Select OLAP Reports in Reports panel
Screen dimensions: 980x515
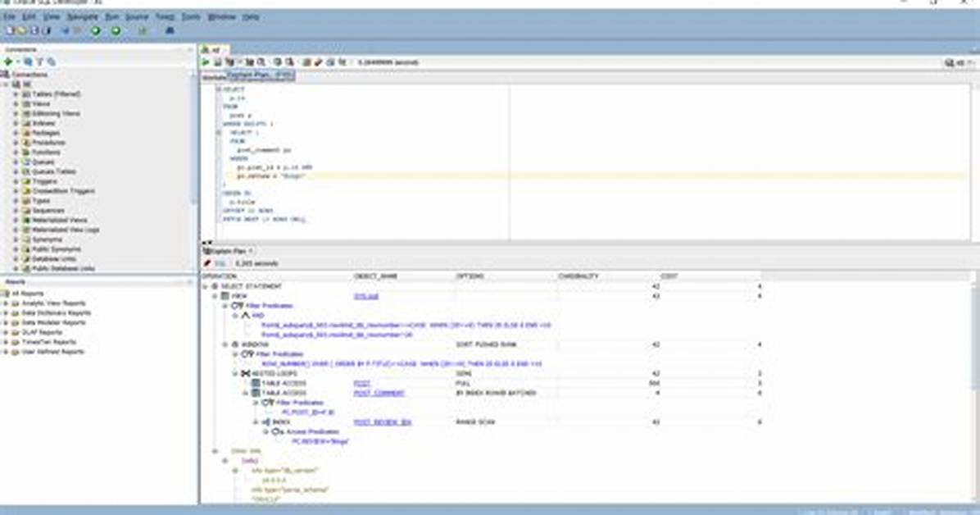[42, 332]
